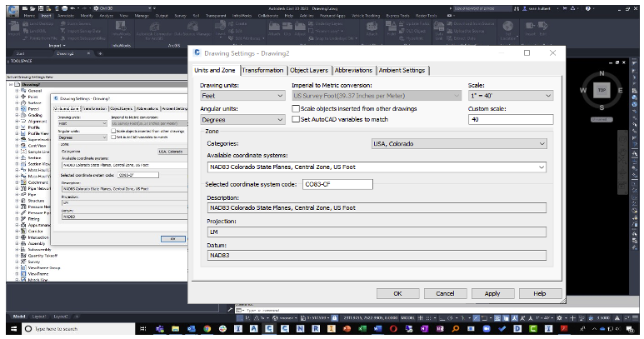Click the Selected coordinate system code field
644x339 pixels.
tap(337, 184)
